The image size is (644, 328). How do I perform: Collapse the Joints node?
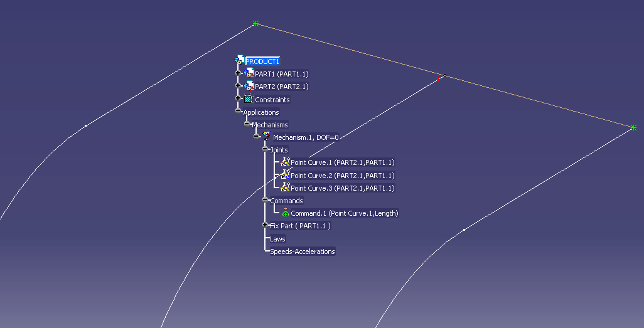point(265,149)
